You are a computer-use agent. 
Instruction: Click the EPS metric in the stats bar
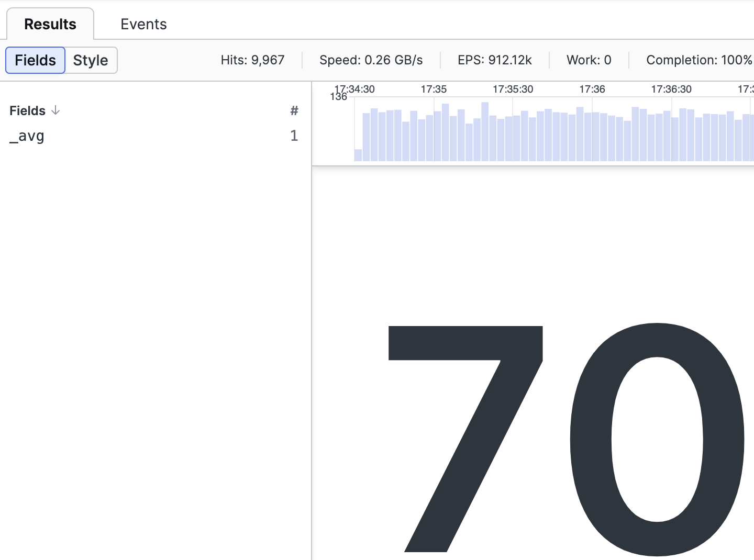point(495,60)
